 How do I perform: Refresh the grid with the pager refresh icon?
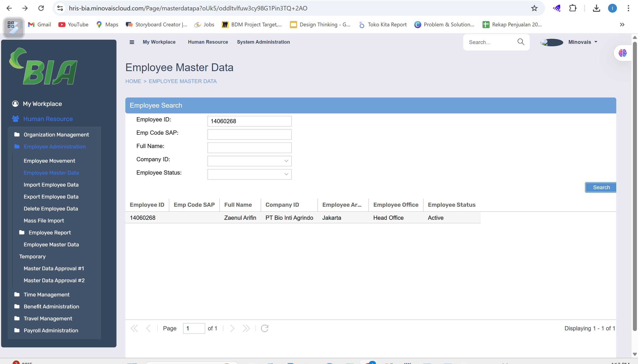pyautogui.click(x=265, y=328)
